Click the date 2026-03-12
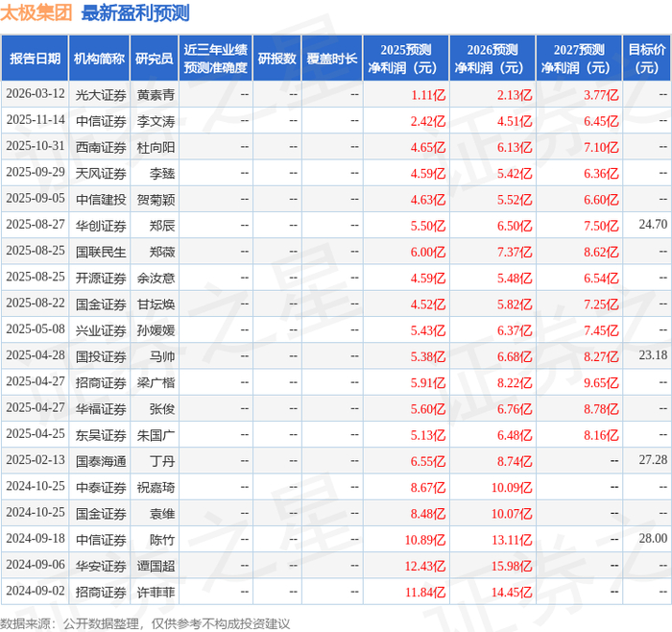 click(36, 93)
